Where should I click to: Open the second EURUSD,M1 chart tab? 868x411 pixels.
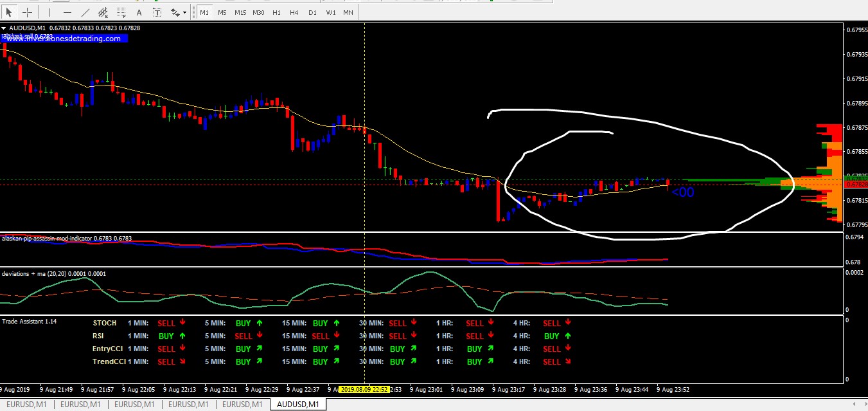pos(79,405)
